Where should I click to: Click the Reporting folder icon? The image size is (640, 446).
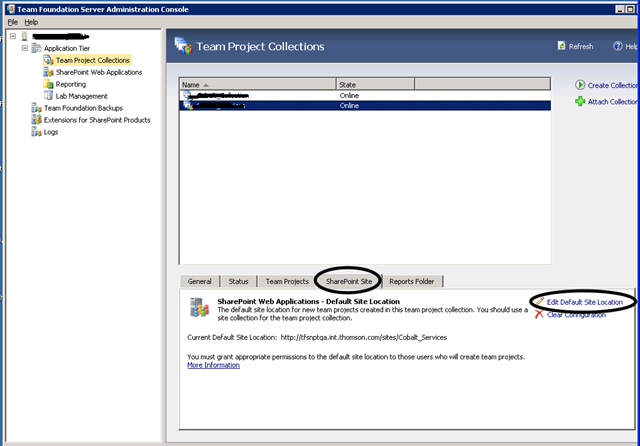click(49, 84)
